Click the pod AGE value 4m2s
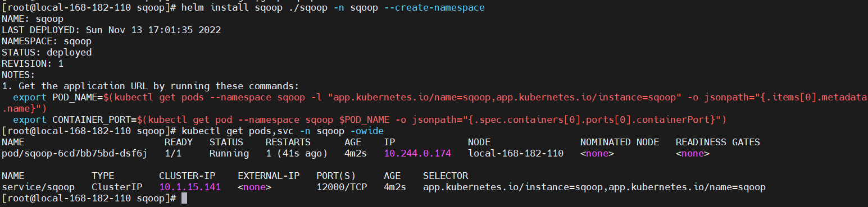The image size is (868, 207). 356,153
